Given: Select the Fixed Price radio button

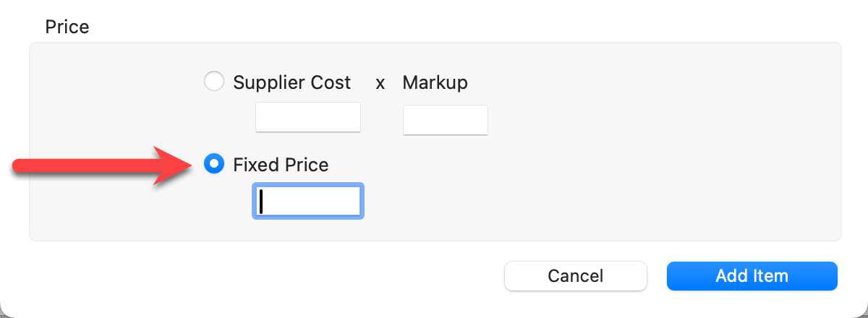Looking at the screenshot, I should click(214, 165).
